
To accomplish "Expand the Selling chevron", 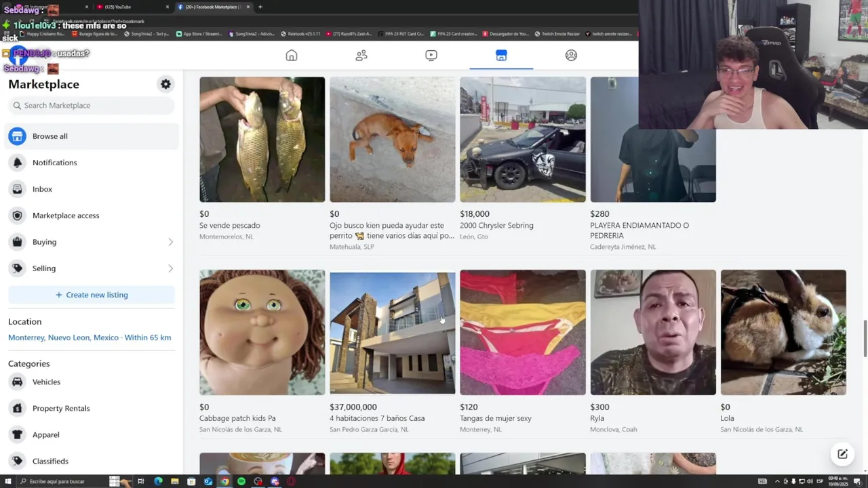I will 170,268.
